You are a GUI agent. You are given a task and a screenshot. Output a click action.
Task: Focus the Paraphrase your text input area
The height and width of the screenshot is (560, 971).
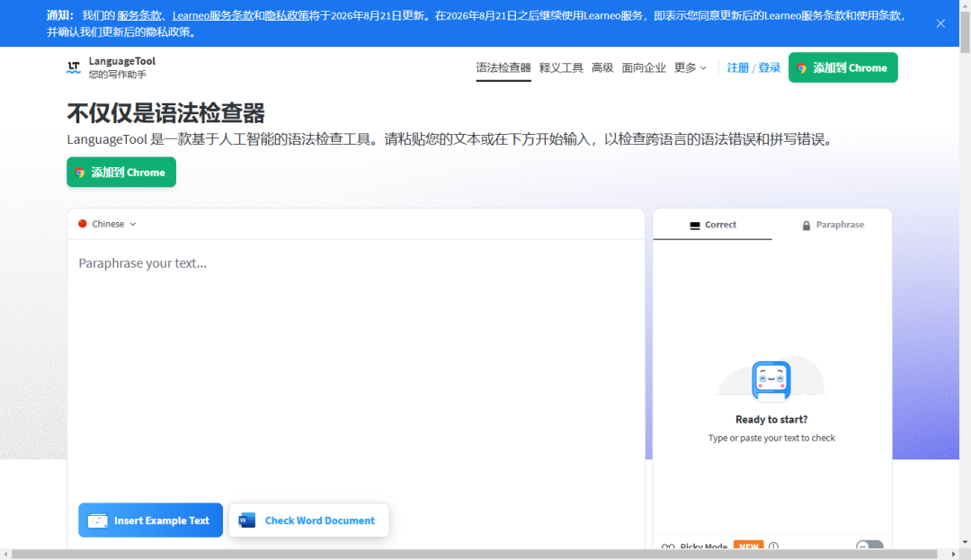point(355,371)
